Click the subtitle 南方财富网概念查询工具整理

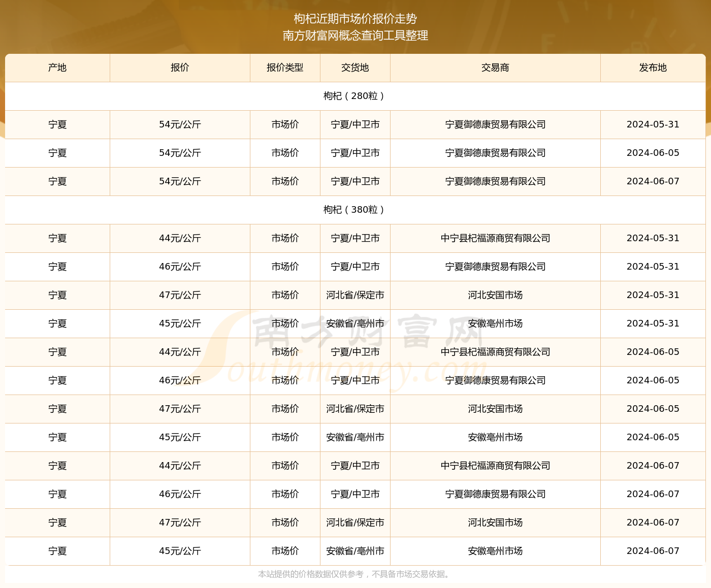pos(355,36)
